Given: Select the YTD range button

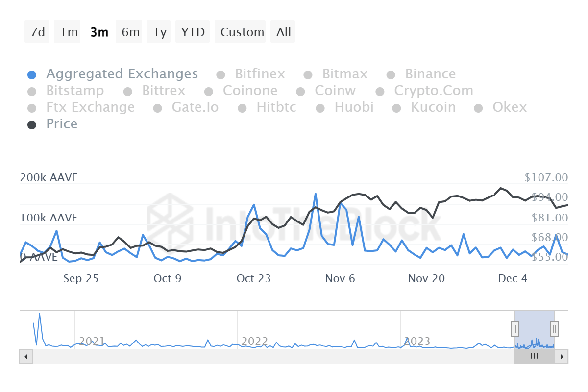Looking at the screenshot, I should pos(193,32).
